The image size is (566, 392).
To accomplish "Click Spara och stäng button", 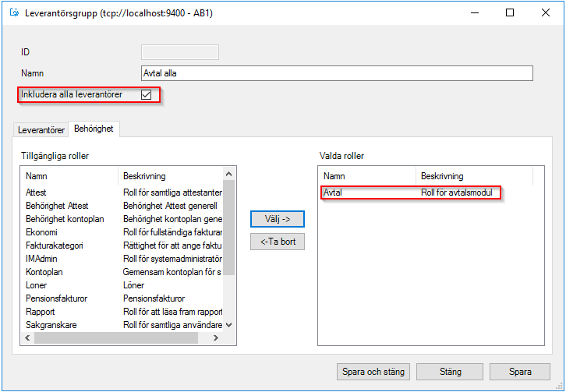I will click(x=373, y=372).
